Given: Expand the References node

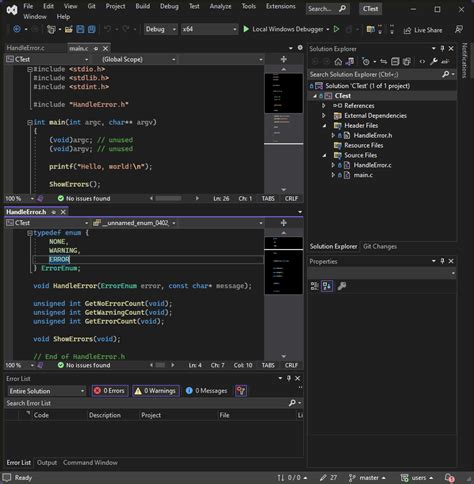Looking at the screenshot, I should 323,106.
